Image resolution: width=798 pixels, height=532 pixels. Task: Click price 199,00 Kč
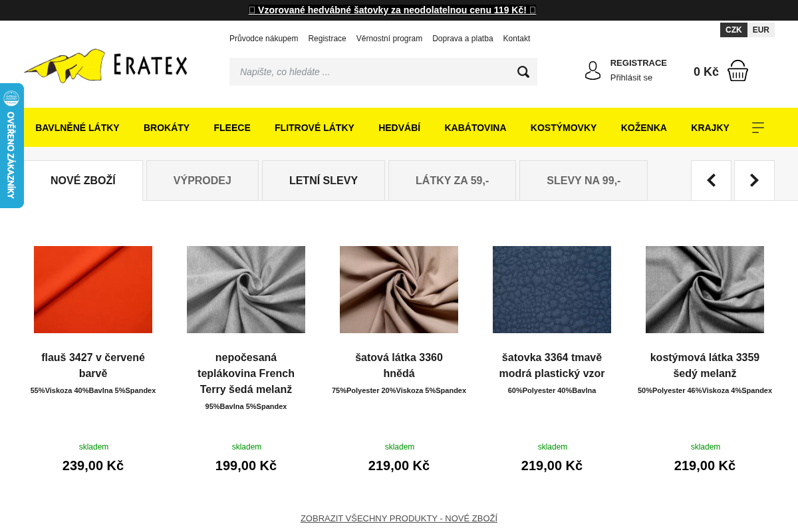246,465
